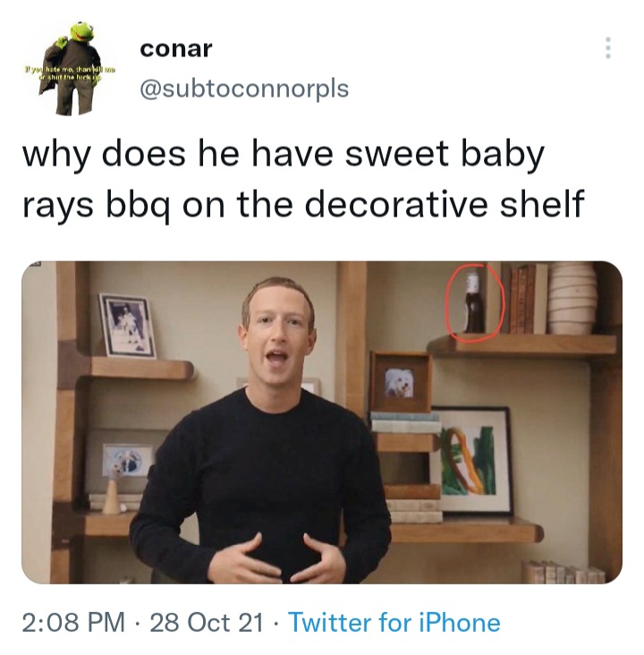Click the white ribbed vase on top shelf

572,298
